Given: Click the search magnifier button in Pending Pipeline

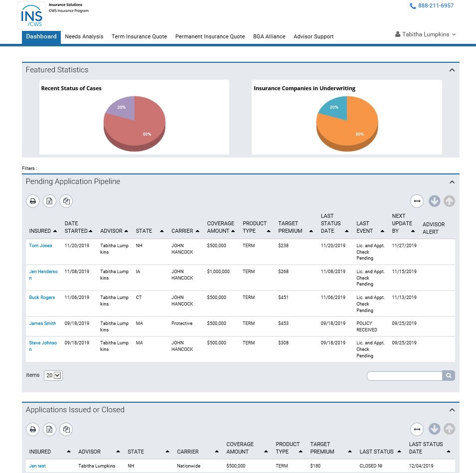Looking at the screenshot, I should pyautogui.click(x=449, y=376).
